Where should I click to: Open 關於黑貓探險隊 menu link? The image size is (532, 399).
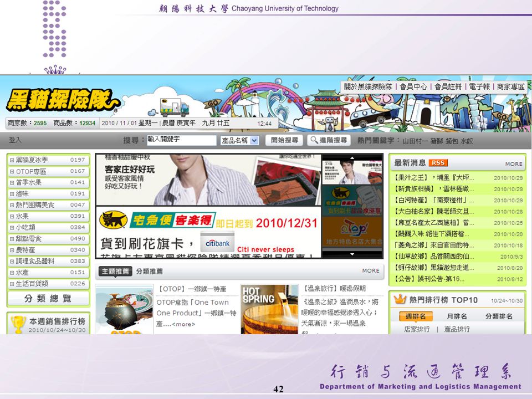[x=368, y=86]
